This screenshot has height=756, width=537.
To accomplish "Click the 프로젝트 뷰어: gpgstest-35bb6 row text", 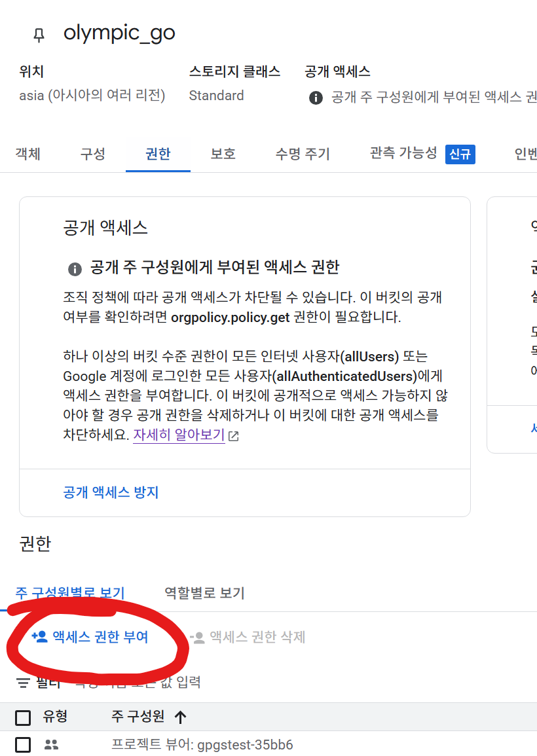I will click(202, 744).
